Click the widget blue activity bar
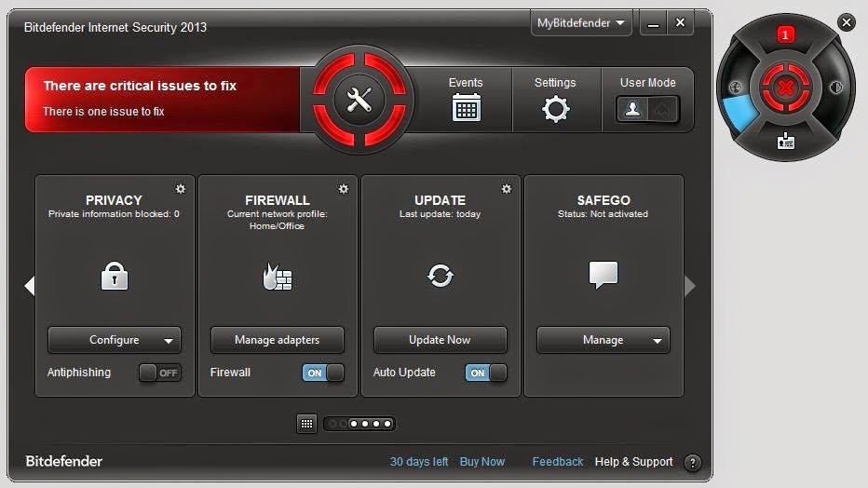Image resolution: width=868 pixels, height=488 pixels. click(740, 112)
